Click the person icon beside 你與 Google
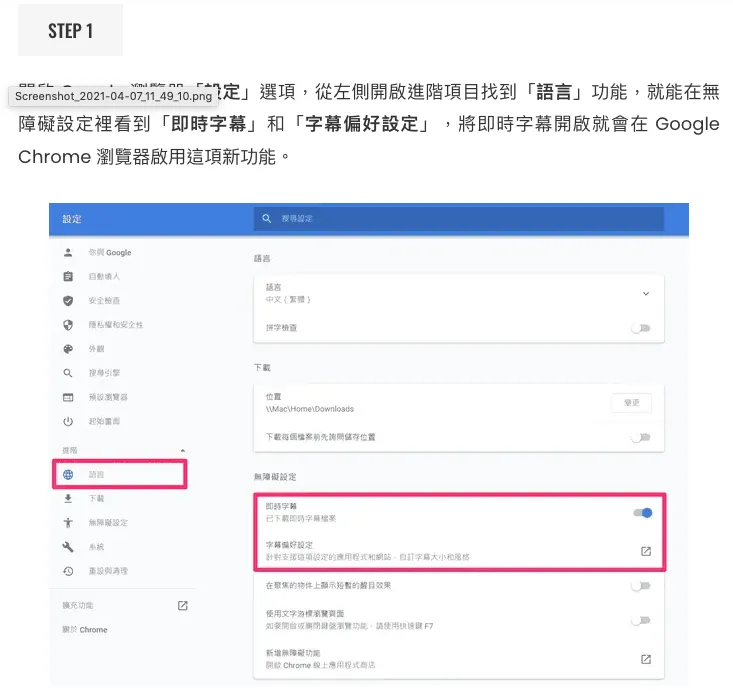The width and height of the screenshot is (733, 694). [68, 252]
